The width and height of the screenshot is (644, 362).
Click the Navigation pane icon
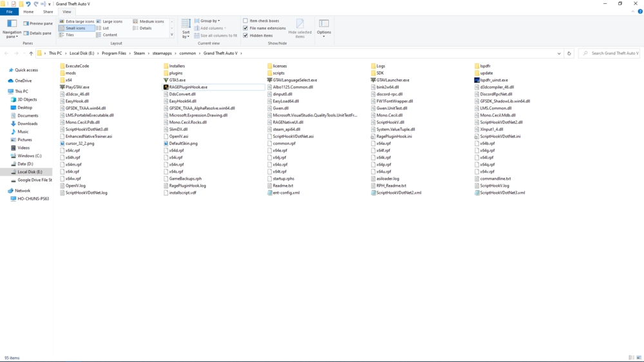coord(12,24)
